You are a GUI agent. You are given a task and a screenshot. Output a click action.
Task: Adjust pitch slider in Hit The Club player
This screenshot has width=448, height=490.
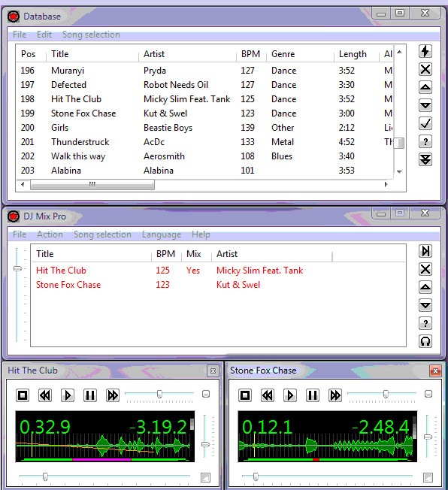click(x=159, y=394)
